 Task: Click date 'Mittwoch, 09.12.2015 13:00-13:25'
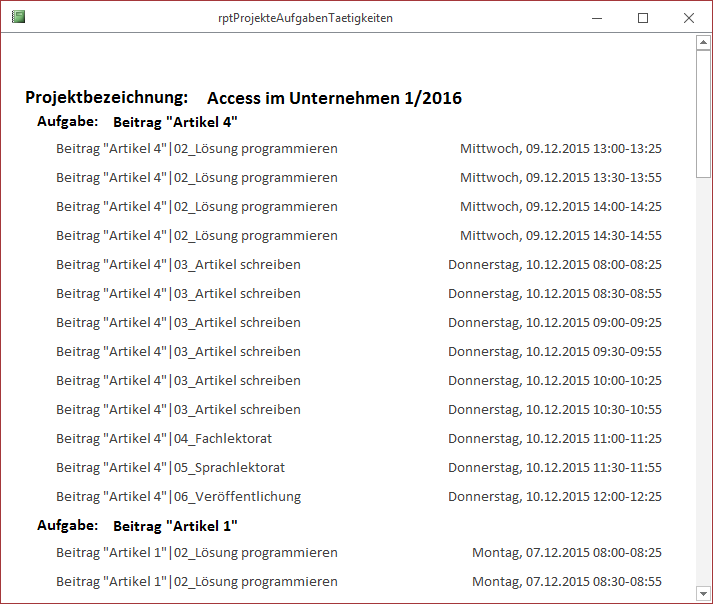pos(561,149)
